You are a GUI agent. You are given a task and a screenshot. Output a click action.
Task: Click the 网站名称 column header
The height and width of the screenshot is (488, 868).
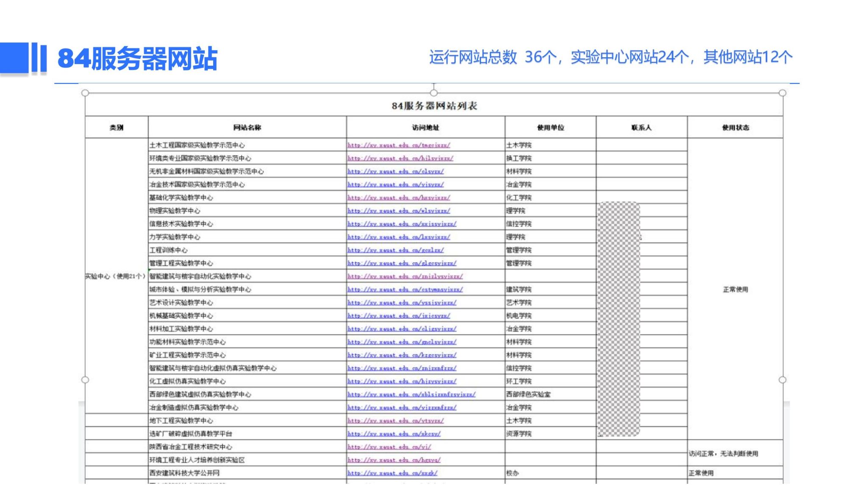247,127
